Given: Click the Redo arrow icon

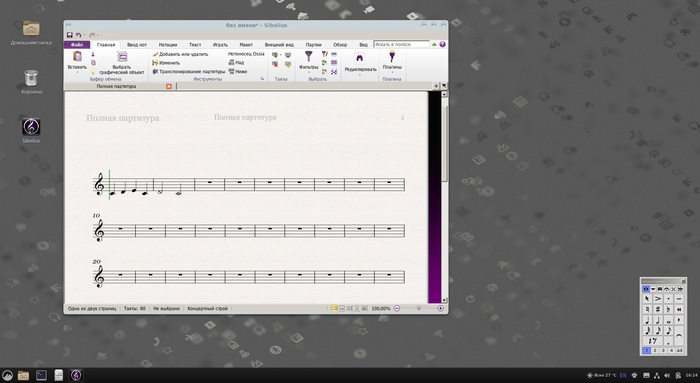Looking at the screenshot, I should [92, 35].
